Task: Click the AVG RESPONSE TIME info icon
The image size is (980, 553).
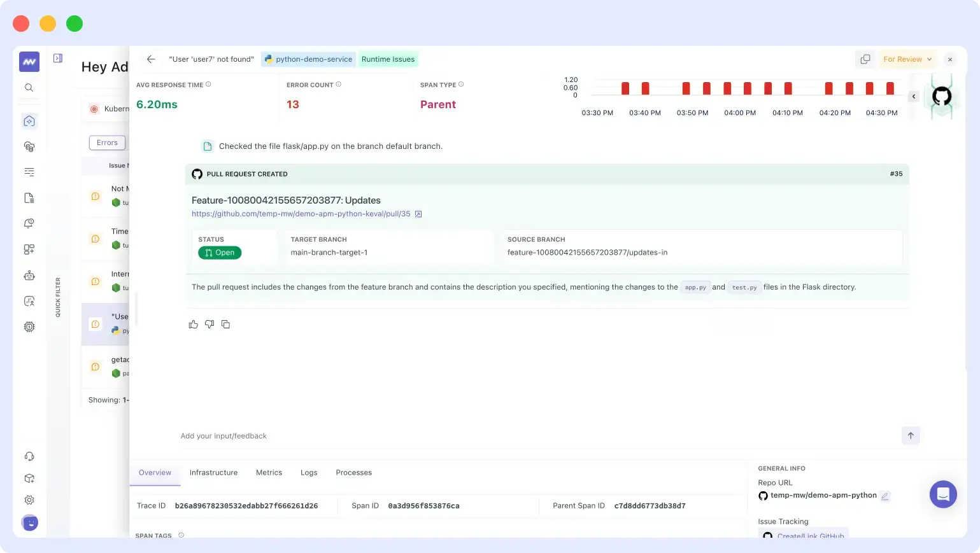Action: tap(208, 84)
